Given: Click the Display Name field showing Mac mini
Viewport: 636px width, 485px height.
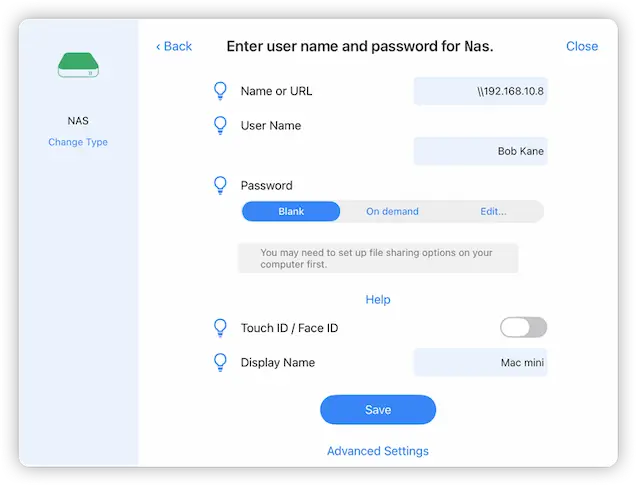Looking at the screenshot, I should coord(480,362).
